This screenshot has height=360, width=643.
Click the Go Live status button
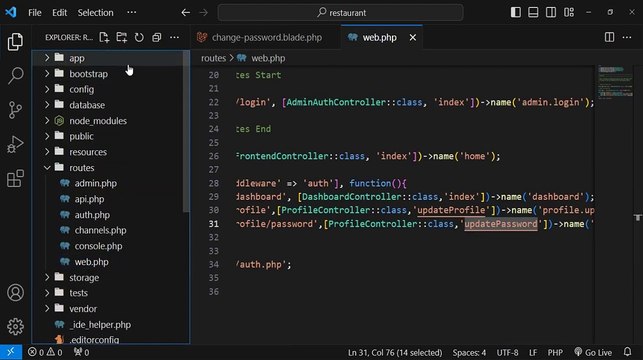point(593,352)
